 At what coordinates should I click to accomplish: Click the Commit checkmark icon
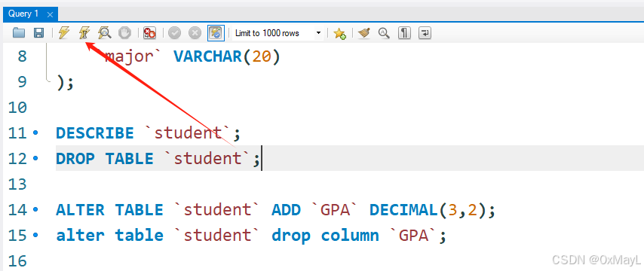[x=174, y=33]
